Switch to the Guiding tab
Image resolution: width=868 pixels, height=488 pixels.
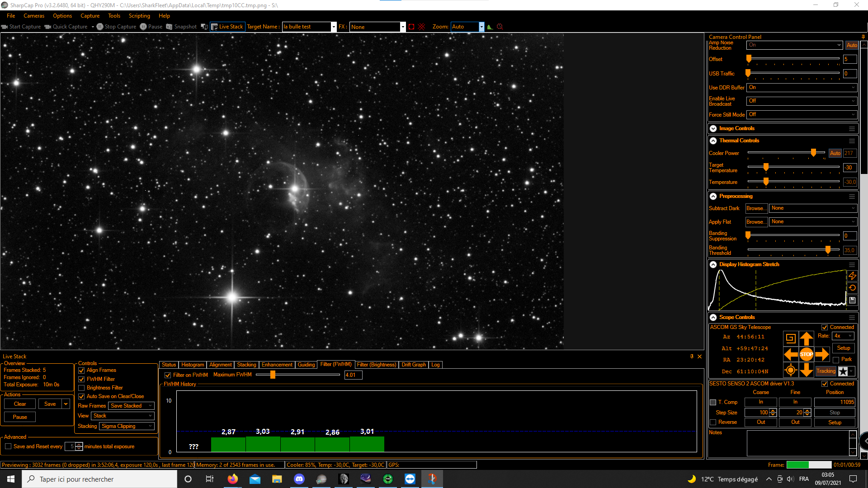click(306, 365)
